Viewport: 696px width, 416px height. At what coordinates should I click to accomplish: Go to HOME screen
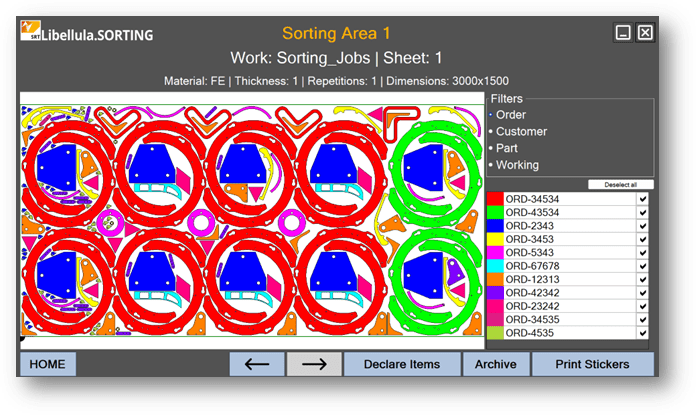(47, 364)
